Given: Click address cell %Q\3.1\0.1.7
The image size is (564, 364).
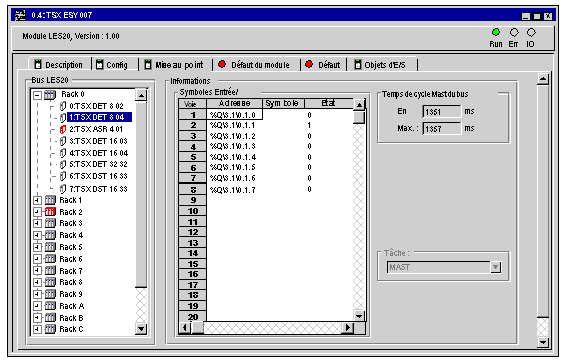Looking at the screenshot, I should coord(235,190).
